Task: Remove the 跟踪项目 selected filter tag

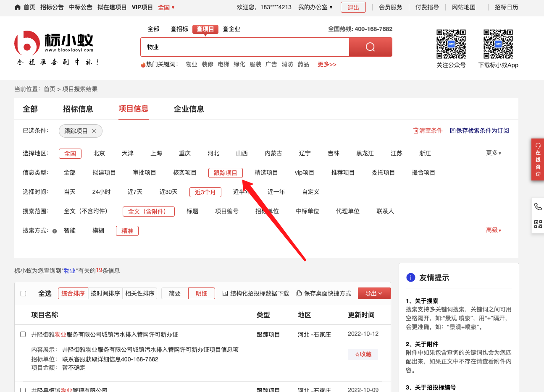Action: coord(94,131)
